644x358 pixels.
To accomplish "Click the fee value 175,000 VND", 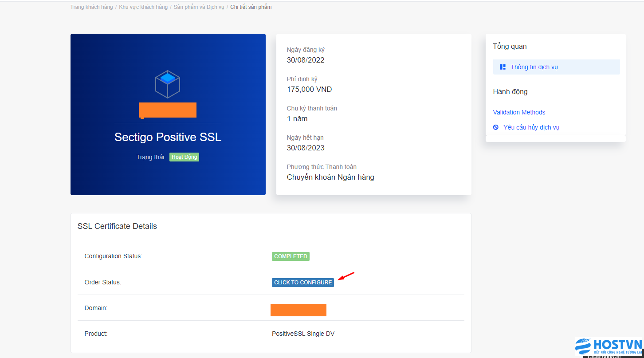I will click(x=309, y=89).
